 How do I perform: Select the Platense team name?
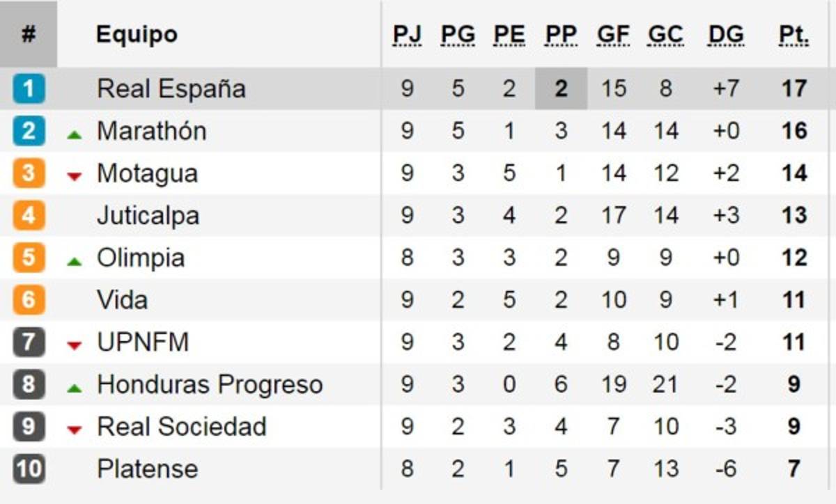pos(147,468)
